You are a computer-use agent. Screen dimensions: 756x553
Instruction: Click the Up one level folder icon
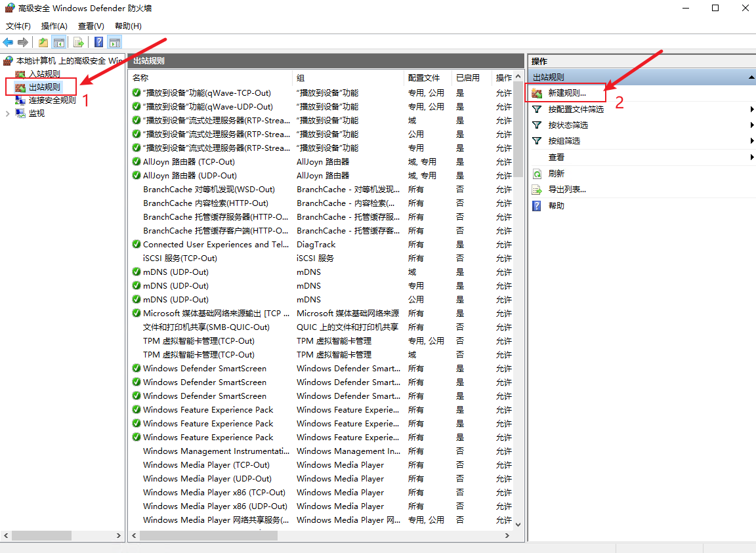pyautogui.click(x=43, y=43)
